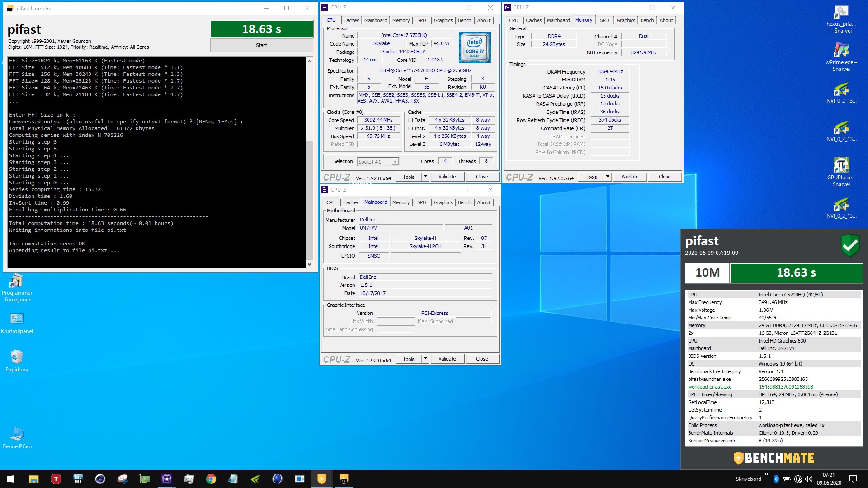Viewport: 868px width, 488px height.
Task: Click Tools button in CPU-Z CPU window
Action: [x=409, y=177]
